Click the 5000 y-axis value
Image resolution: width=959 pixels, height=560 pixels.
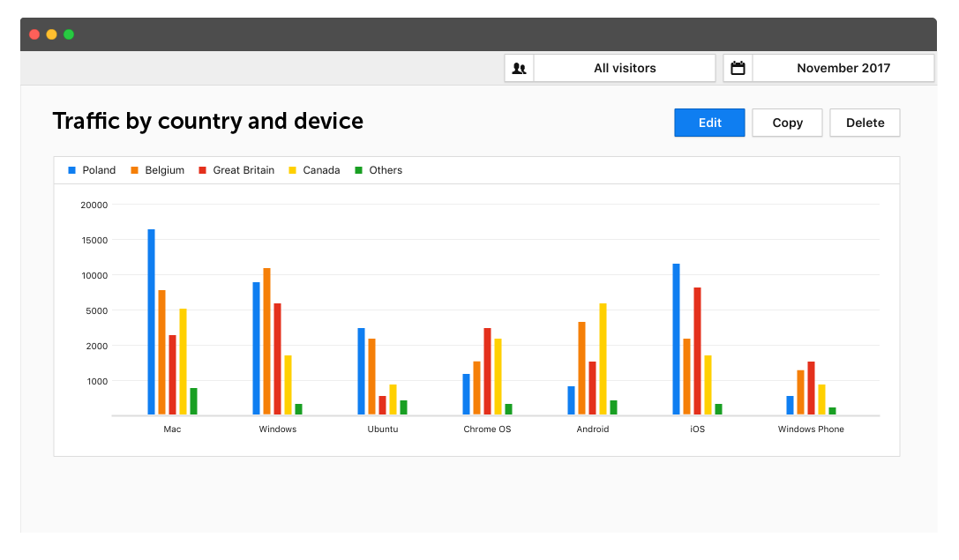point(97,310)
